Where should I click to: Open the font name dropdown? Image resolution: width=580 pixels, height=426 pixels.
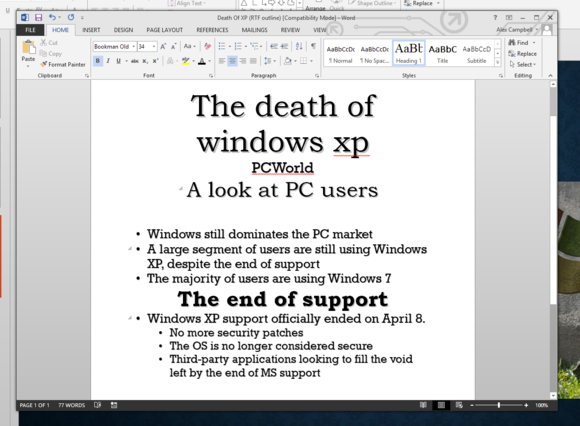point(134,47)
